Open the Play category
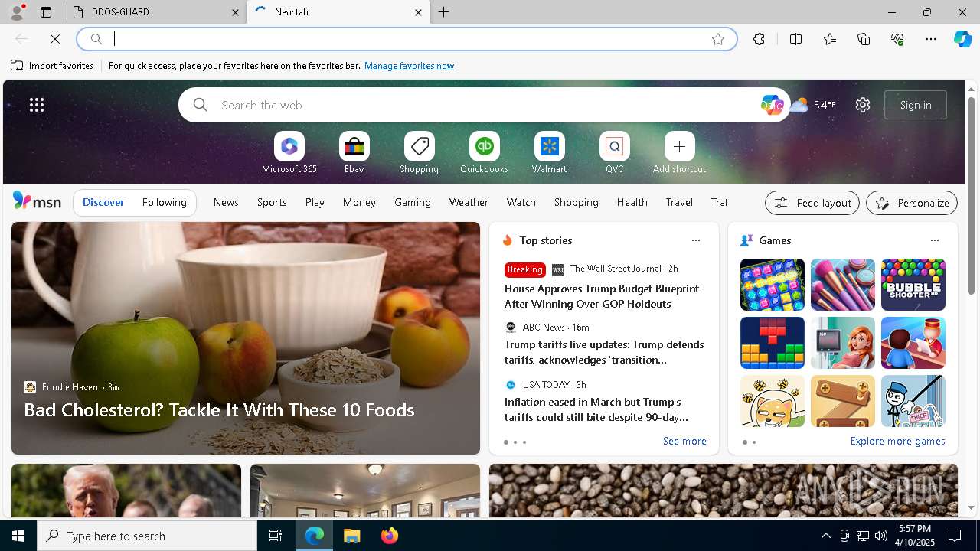This screenshot has width=980, height=551. (x=315, y=202)
